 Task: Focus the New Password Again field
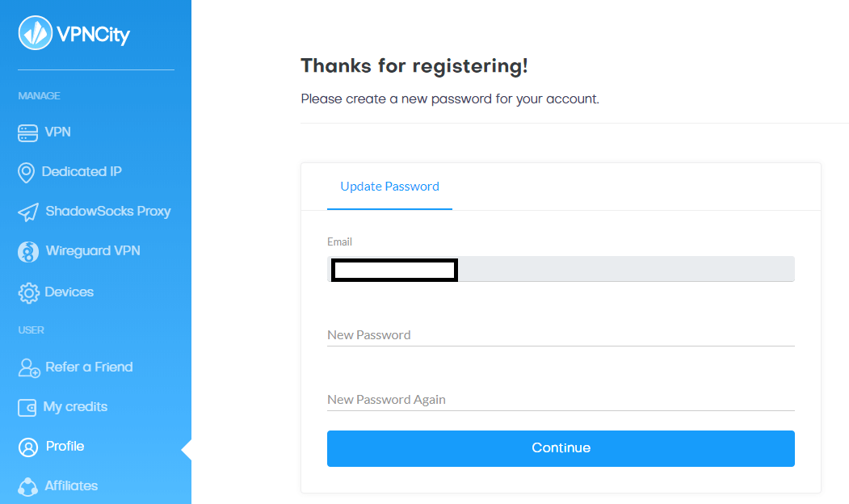(561, 400)
